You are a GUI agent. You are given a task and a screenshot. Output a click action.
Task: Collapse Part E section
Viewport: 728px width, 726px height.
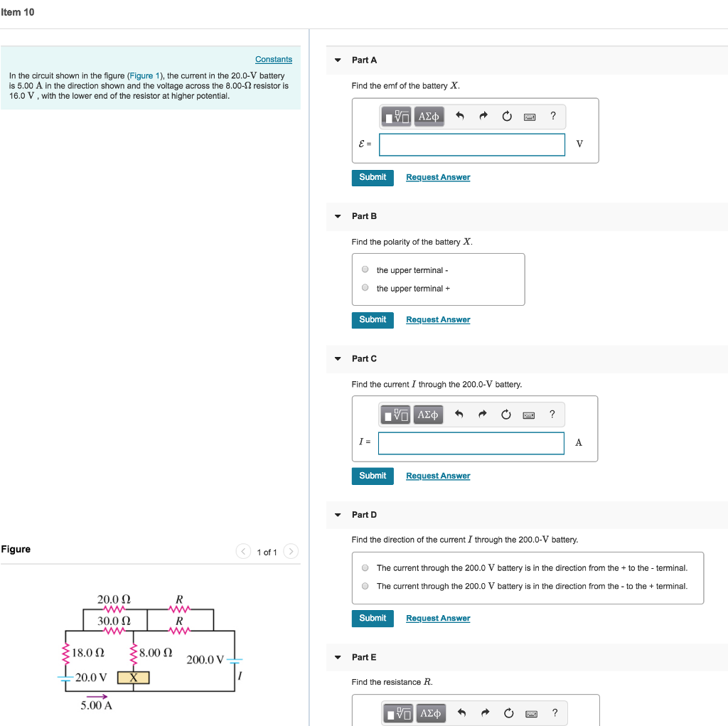[x=338, y=657]
